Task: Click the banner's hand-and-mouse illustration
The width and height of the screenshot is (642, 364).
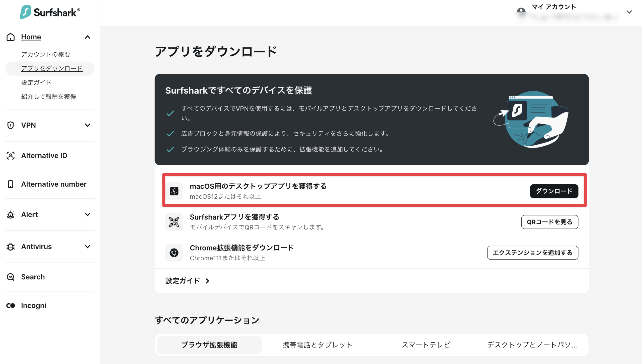Action: [x=531, y=119]
